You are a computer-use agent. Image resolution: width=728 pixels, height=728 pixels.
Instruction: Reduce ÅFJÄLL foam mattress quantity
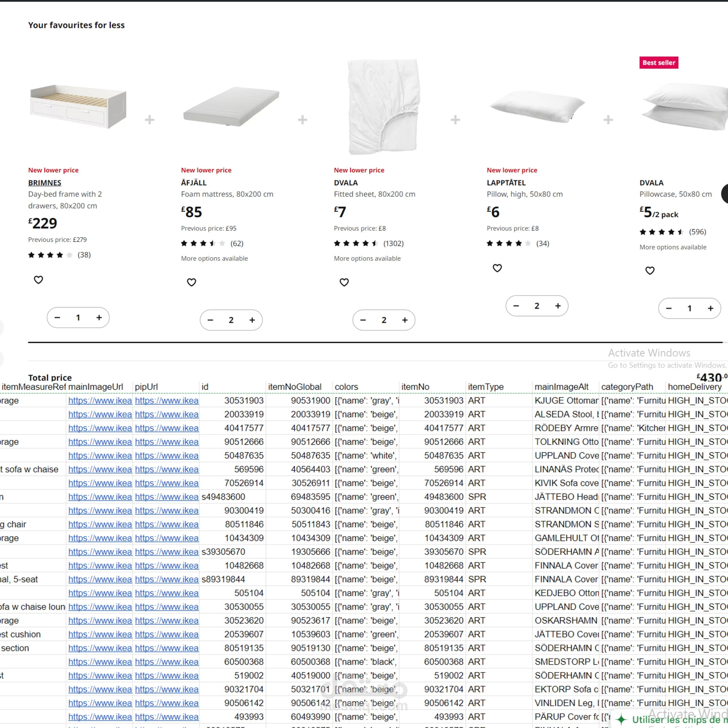[x=210, y=320]
